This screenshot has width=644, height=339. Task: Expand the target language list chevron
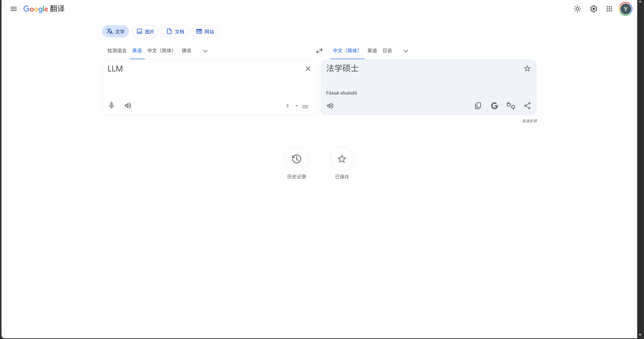[x=406, y=51]
